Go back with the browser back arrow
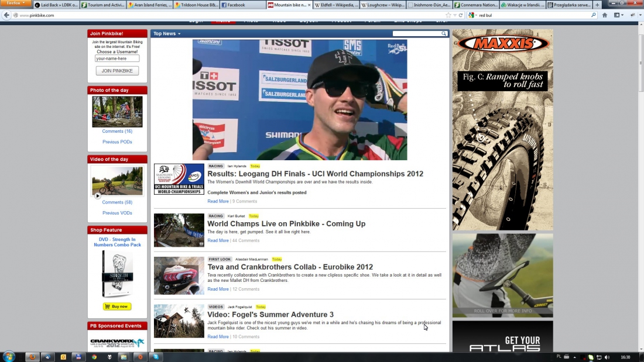The height and width of the screenshot is (362, 644). pos(6,15)
